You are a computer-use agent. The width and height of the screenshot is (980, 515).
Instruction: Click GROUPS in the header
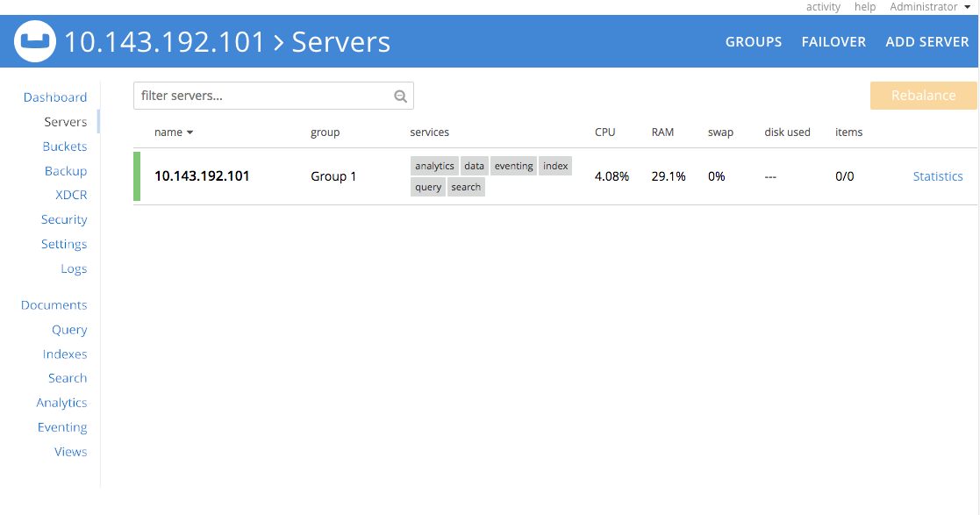[754, 41]
